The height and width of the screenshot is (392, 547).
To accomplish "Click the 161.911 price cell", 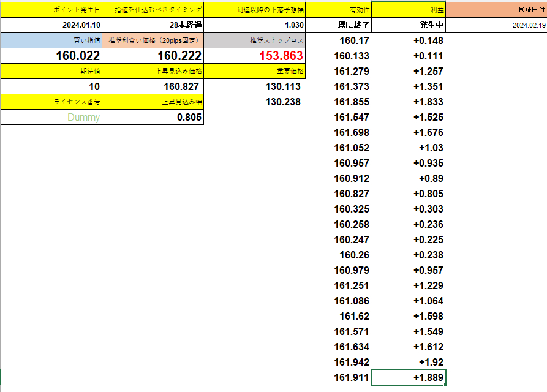I will pos(338,378).
